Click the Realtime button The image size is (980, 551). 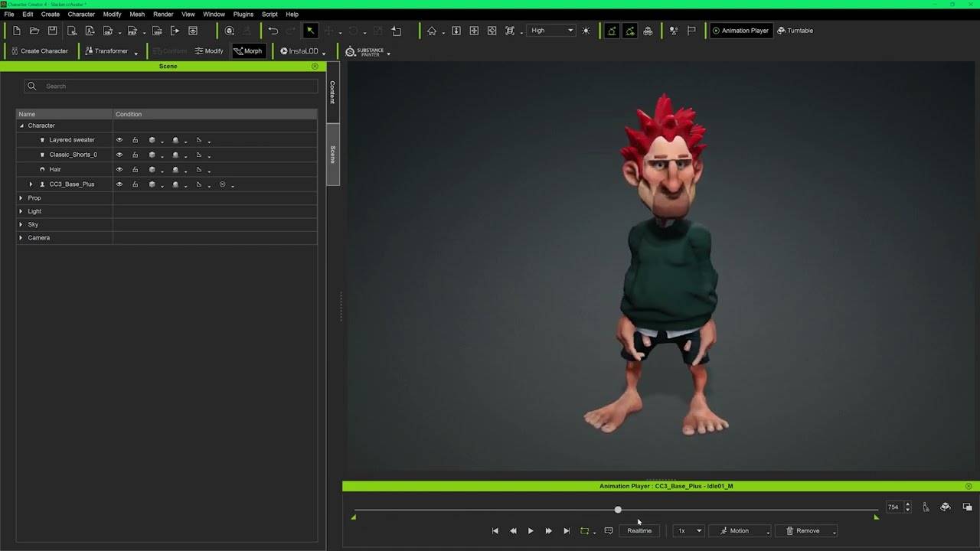[x=639, y=530]
